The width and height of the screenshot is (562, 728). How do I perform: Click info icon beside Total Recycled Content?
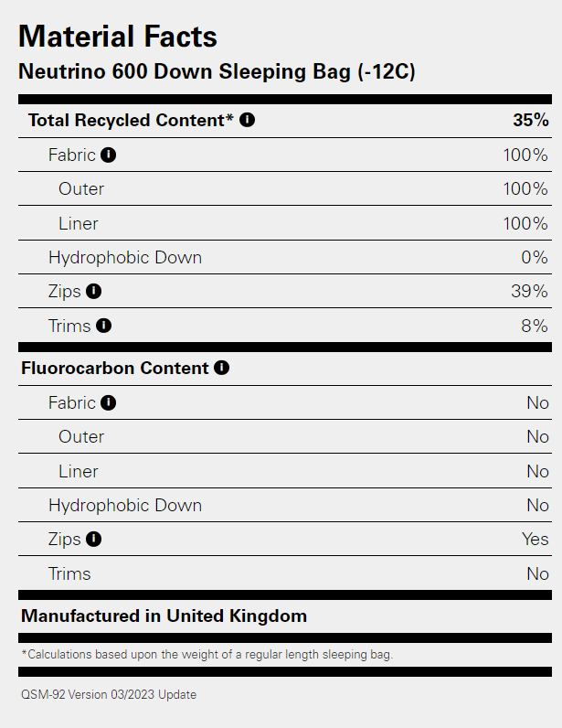click(x=248, y=120)
